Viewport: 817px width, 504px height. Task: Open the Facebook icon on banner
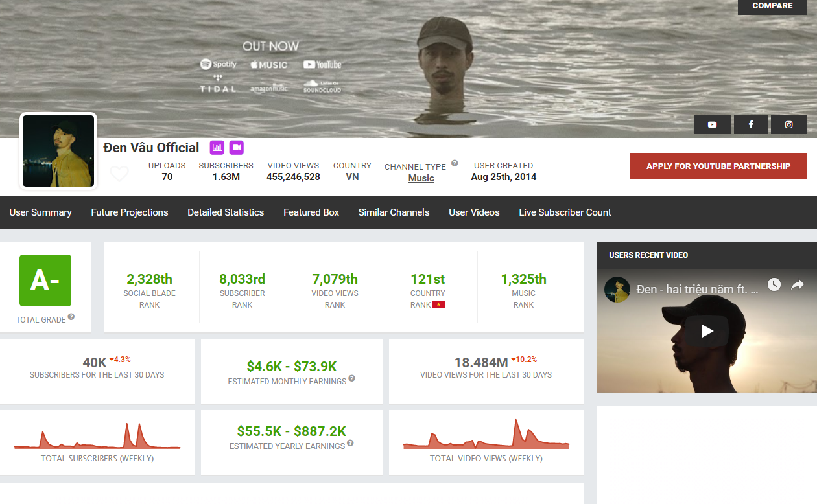751,124
